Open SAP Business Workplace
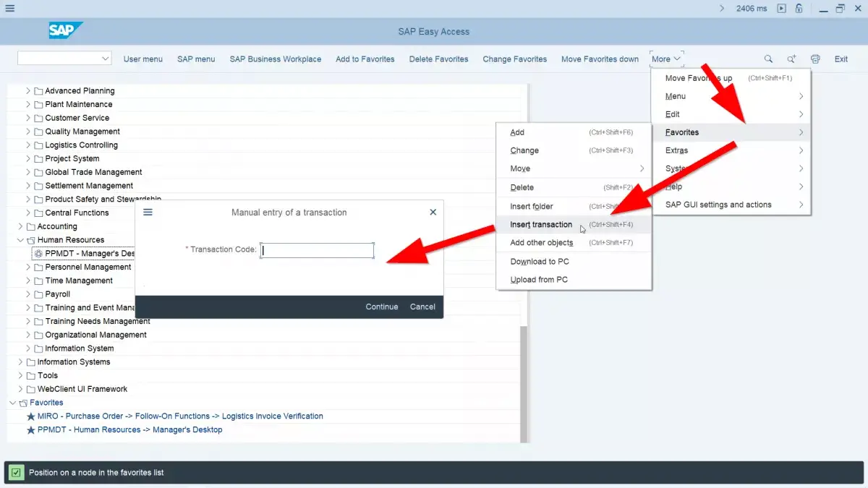Viewport: 868px width, 488px height. coord(276,59)
